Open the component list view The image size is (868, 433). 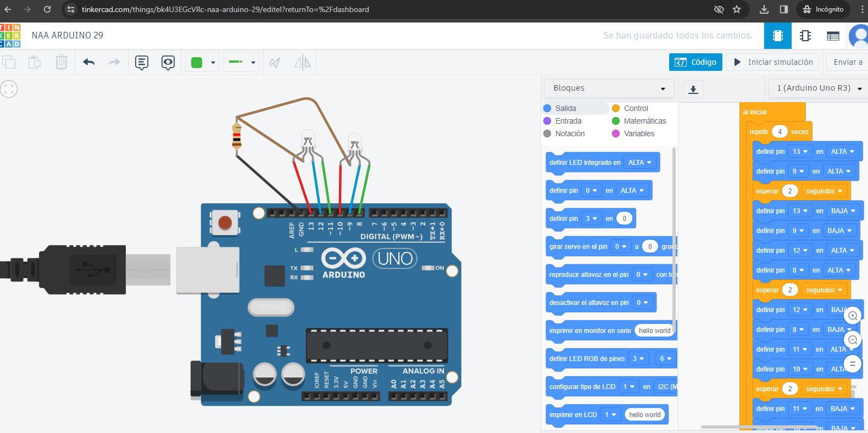tap(833, 36)
